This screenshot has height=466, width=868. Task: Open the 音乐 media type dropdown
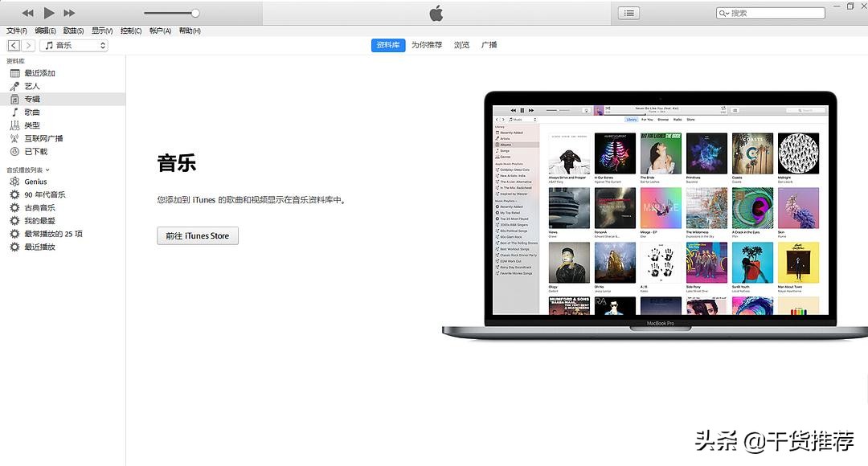pyautogui.click(x=73, y=45)
